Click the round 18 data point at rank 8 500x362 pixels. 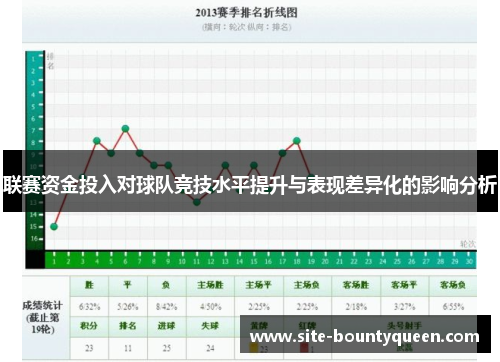(x=297, y=141)
